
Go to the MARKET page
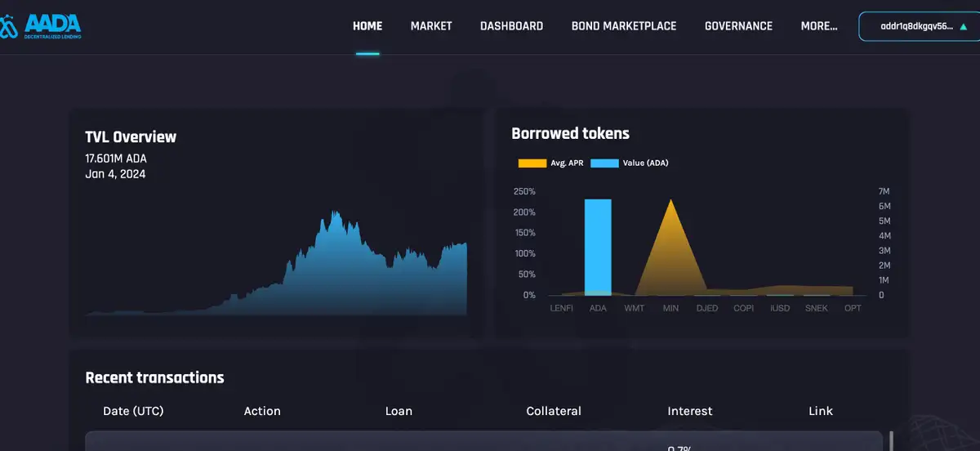431,26
